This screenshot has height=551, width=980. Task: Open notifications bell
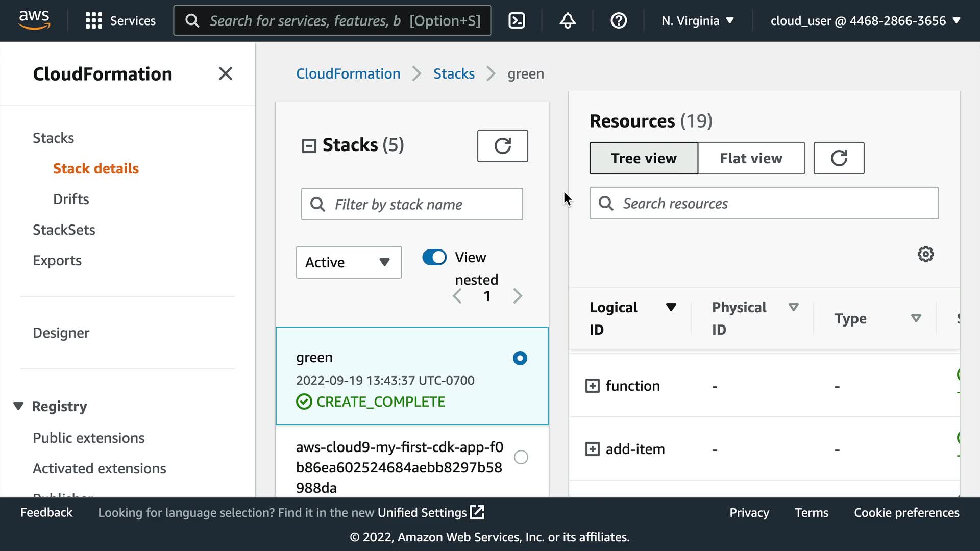(x=568, y=20)
